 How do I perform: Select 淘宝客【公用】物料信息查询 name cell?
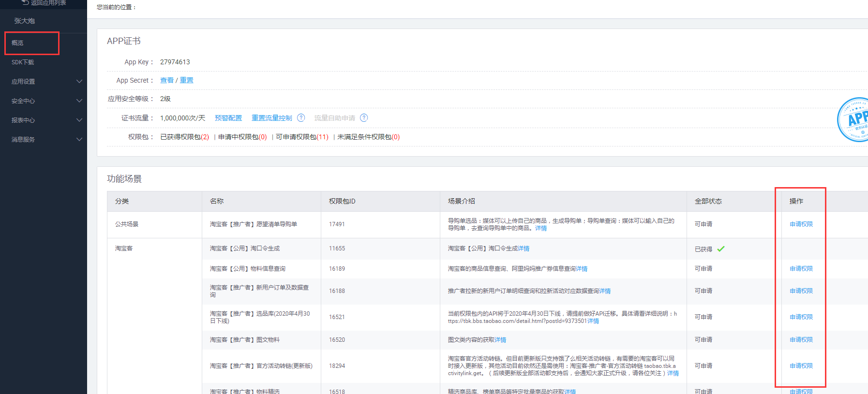[x=248, y=269]
